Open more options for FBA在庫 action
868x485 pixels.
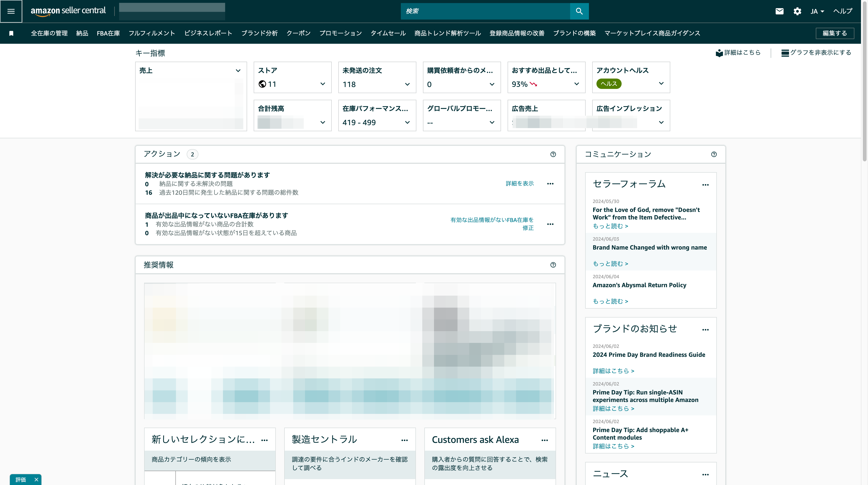(550, 224)
